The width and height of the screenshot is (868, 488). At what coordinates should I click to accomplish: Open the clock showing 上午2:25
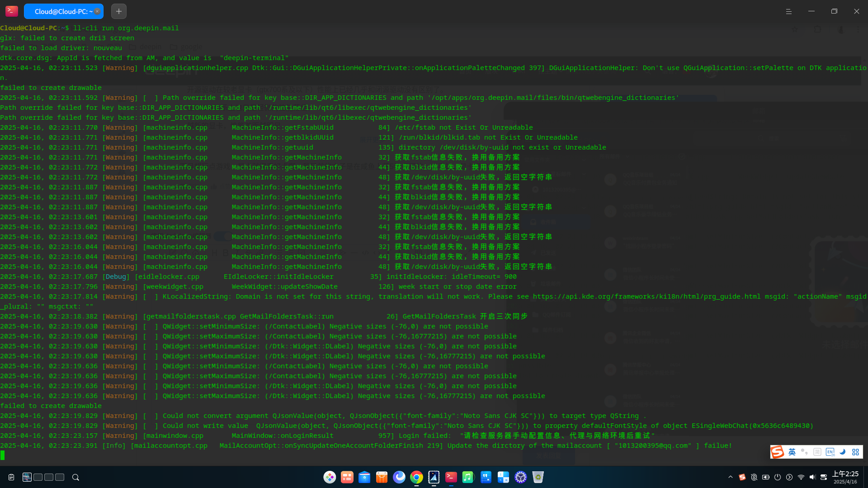pyautogui.click(x=845, y=477)
